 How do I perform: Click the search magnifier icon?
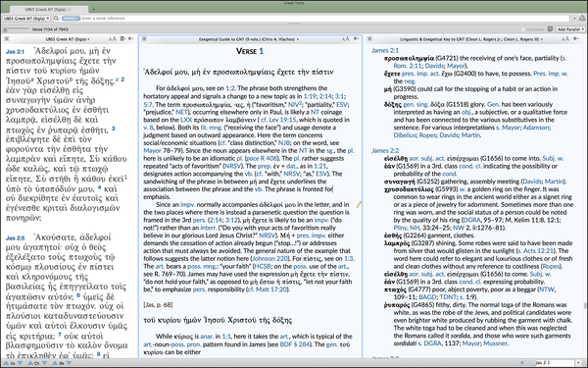tap(57, 18)
